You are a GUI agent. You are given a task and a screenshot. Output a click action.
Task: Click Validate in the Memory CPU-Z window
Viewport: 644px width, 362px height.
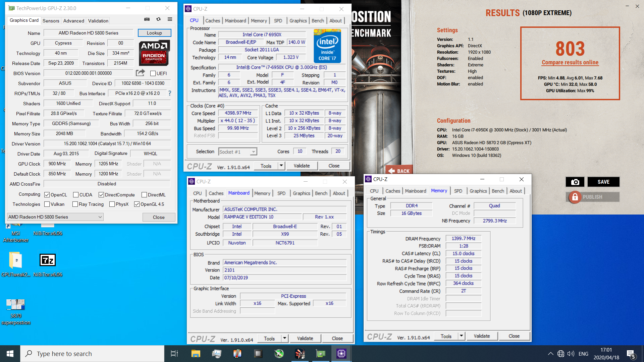482,336
